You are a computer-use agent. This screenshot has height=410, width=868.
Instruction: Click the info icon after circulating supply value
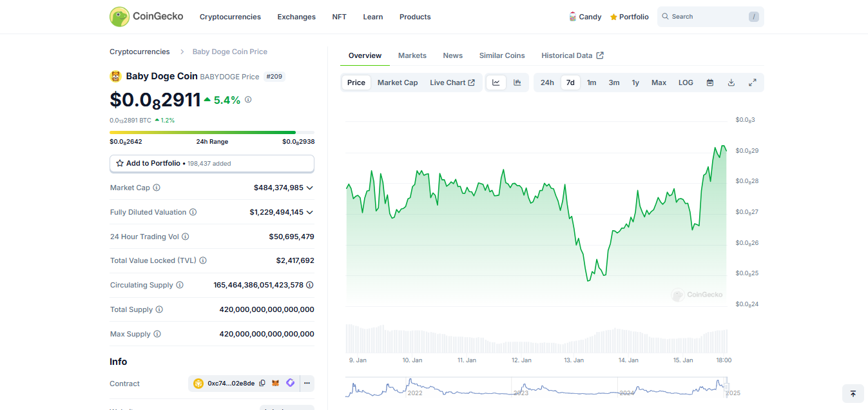pyautogui.click(x=310, y=285)
